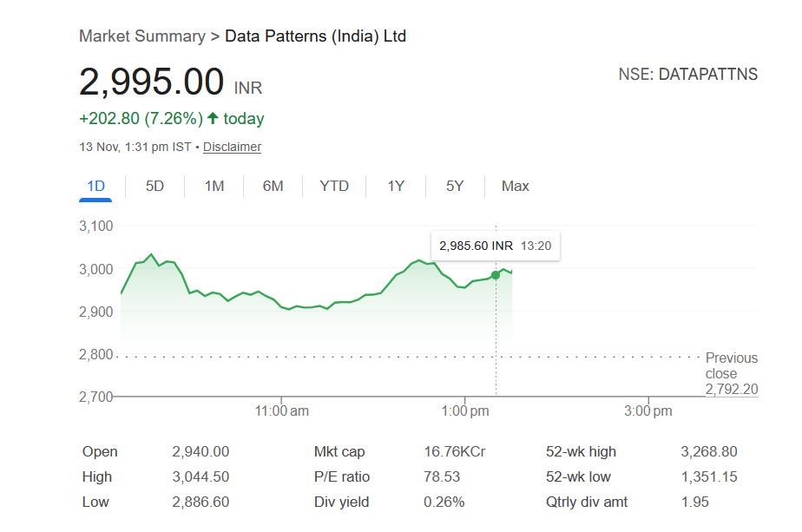
Task: Click the Previous close label on chart
Action: point(731,365)
